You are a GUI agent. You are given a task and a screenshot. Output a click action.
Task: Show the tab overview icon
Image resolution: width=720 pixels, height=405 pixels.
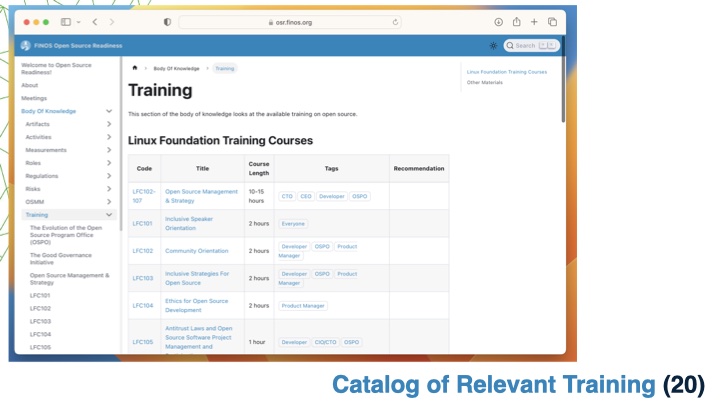552,22
